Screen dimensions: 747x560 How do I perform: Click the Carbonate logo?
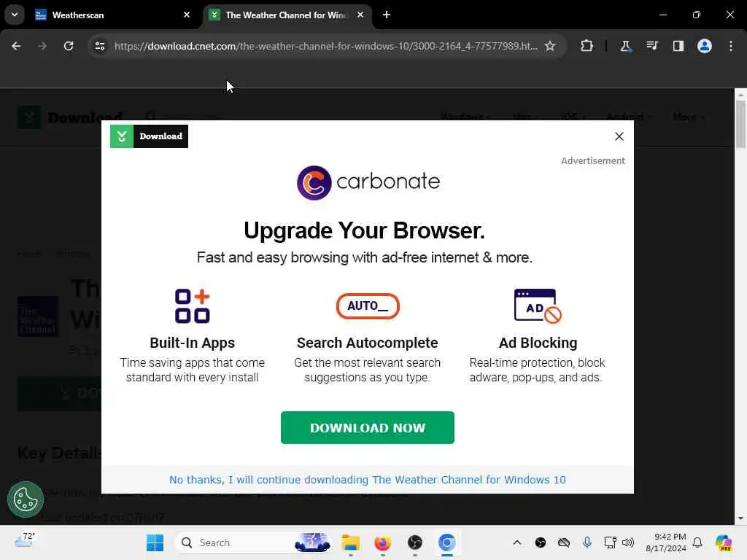click(368, 182)
